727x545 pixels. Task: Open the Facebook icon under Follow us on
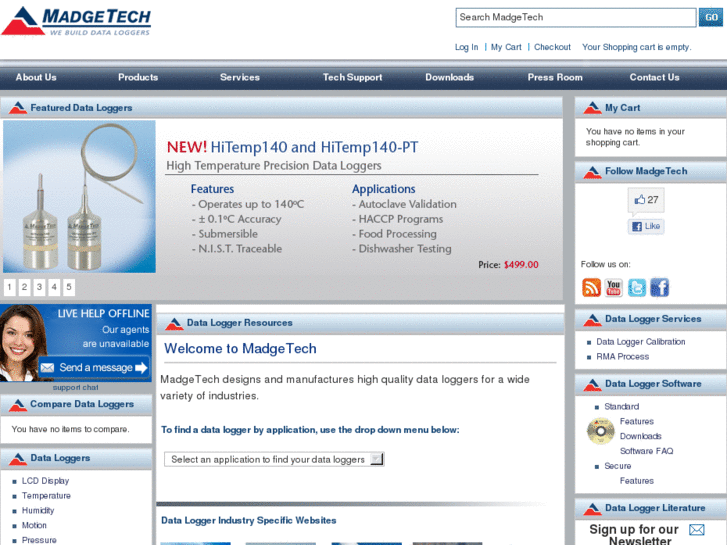tap(659, 288)
